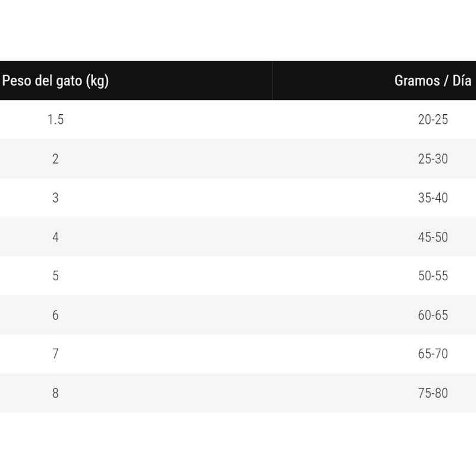Select the 20-25 grams value

[x=433, y=120]
